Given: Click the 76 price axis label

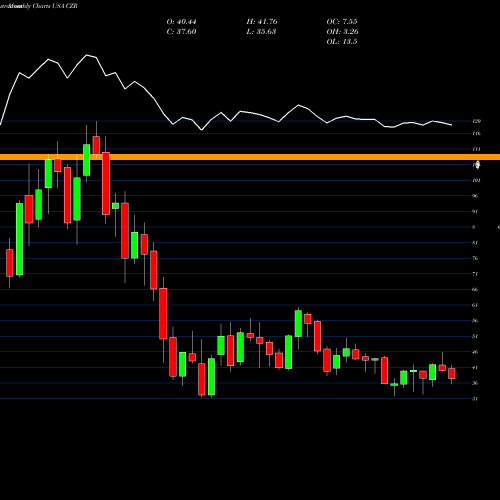Looking at the screenshot, I should click(475, 258).
